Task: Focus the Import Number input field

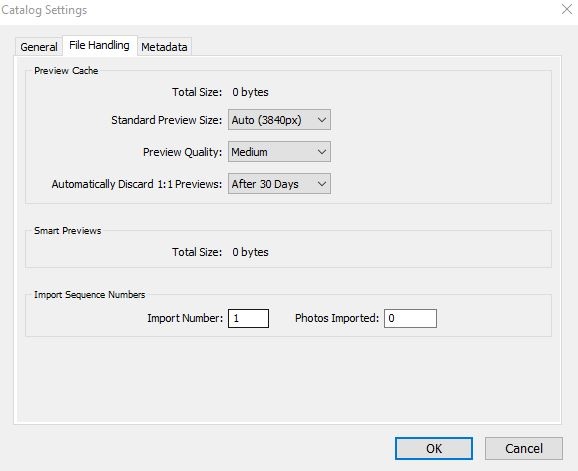Action: tap(248, 318)
